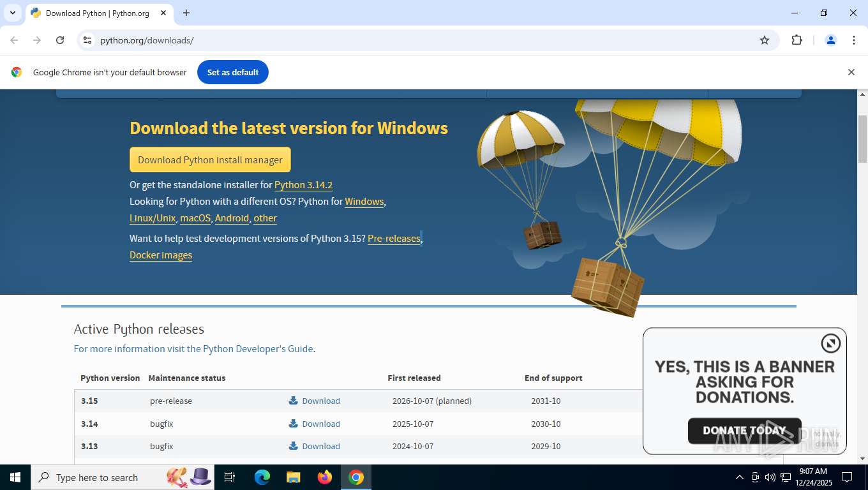Click download arrow icon in 3.13 row
The width and height of the screenshot is (868, 490).
click(x=294, y=446)
